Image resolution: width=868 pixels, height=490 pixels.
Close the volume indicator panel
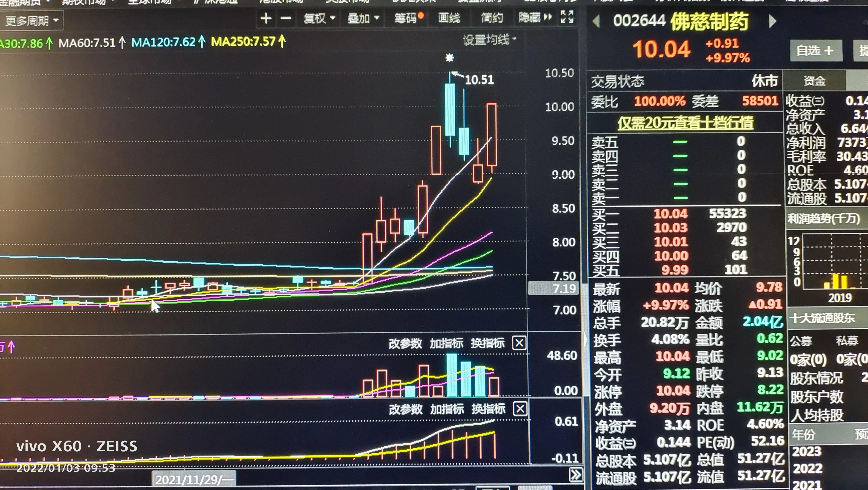point(519,343)
